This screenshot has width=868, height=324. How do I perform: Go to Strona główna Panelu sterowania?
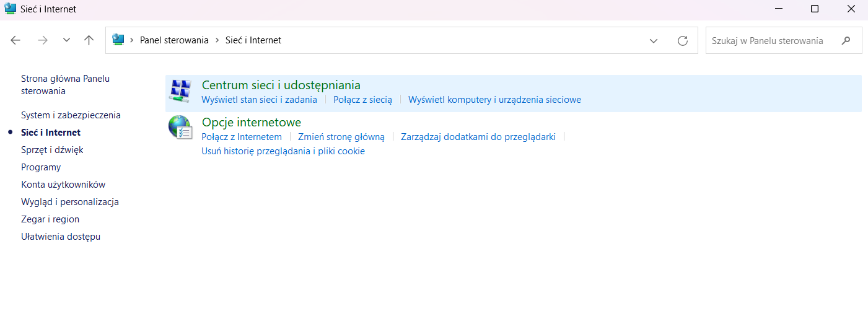tap(65, 85)
